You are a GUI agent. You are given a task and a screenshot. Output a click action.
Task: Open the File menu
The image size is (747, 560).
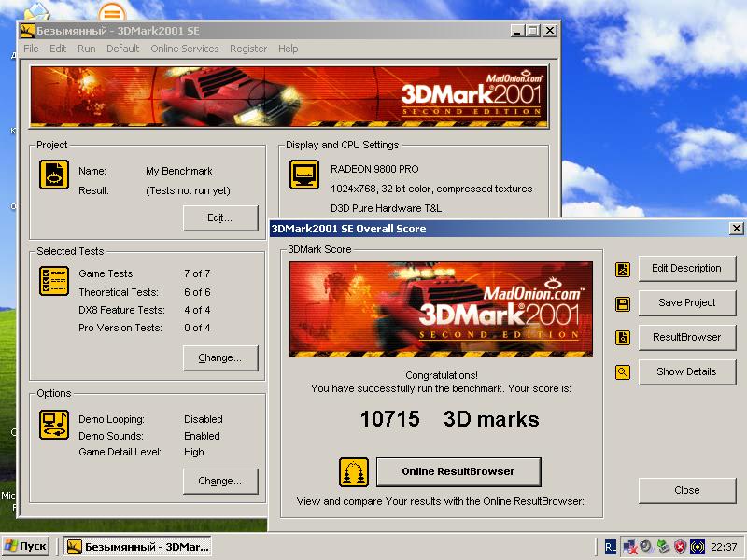click(31, 49)
